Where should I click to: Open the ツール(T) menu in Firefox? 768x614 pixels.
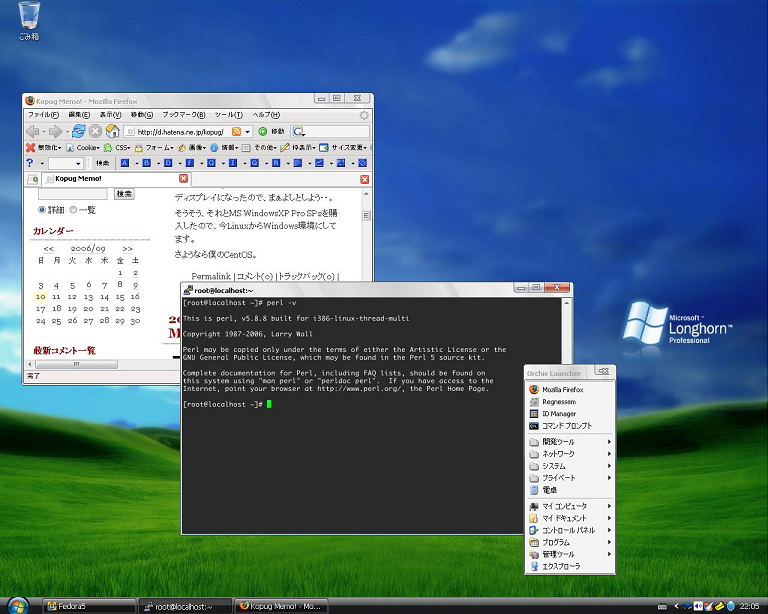pyautogui.click(x=228, y=115)
